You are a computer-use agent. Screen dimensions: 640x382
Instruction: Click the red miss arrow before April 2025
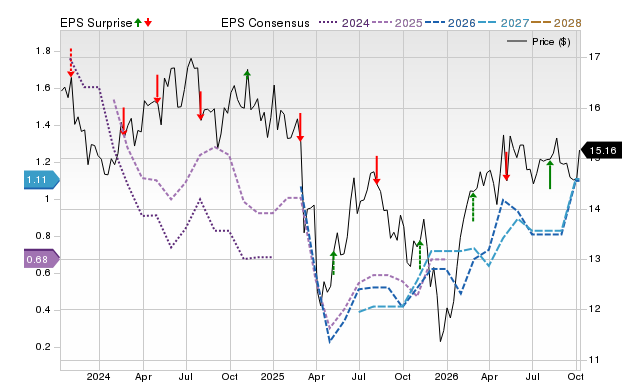click(x=300, y=127)
